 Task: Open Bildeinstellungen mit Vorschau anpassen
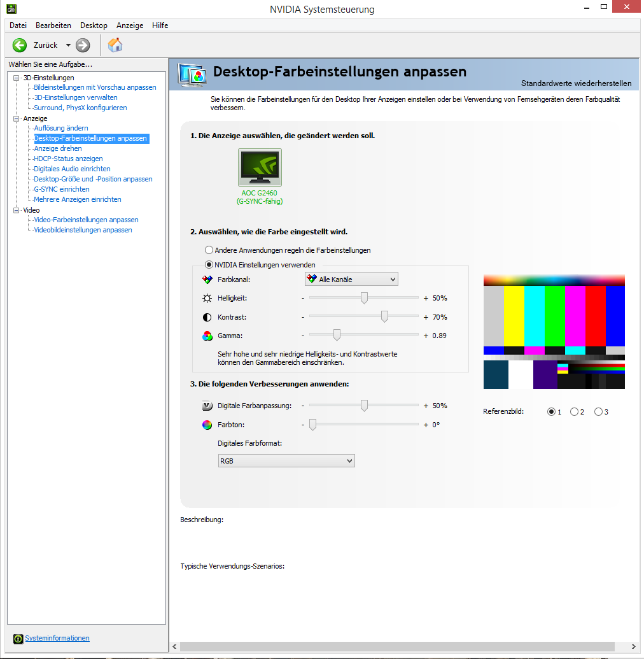click(x=95, y=87)
